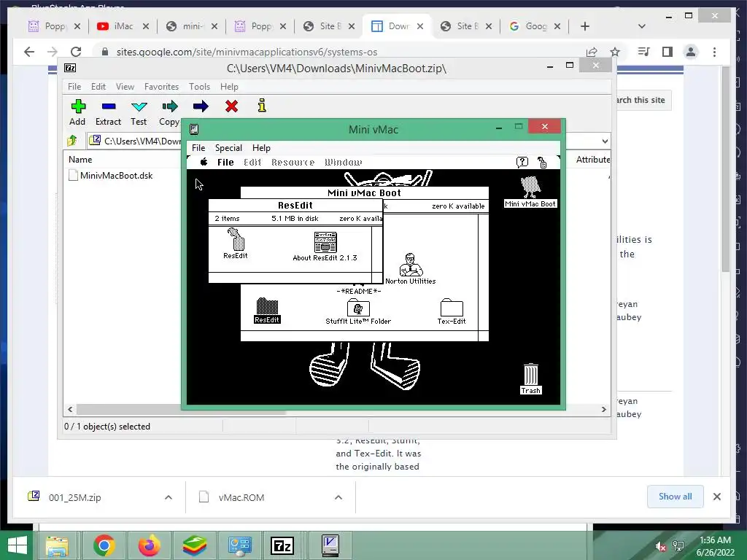Screen dimensions: 747x560
Task: Click the 7-Zip horizontal scrollbar right arrow
Action: coord(604,410)
